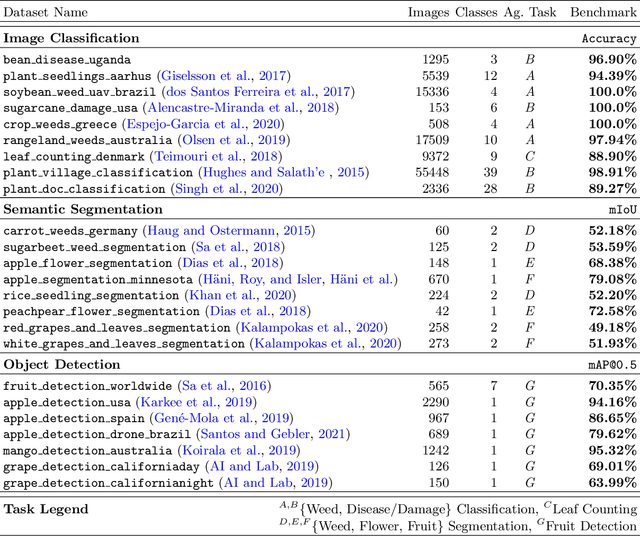
Task: Click the mAP@0.5 metric label
Action: 612,365
